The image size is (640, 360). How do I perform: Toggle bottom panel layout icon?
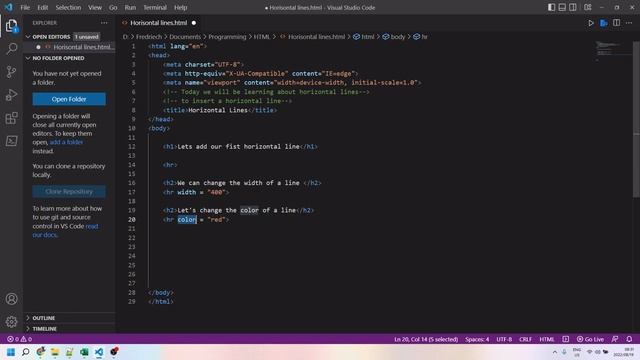tap(562, 7)
